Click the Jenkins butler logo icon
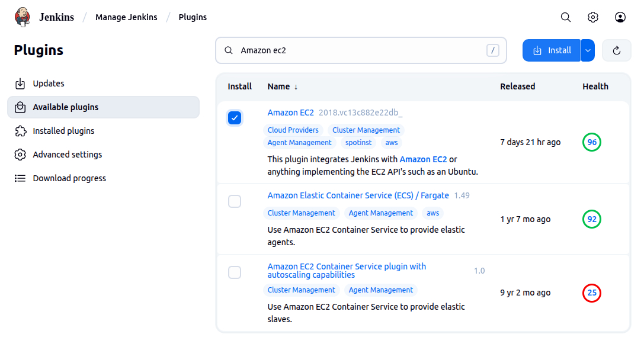The width and height of the screenshot is (644, 363). coord(22,17)
